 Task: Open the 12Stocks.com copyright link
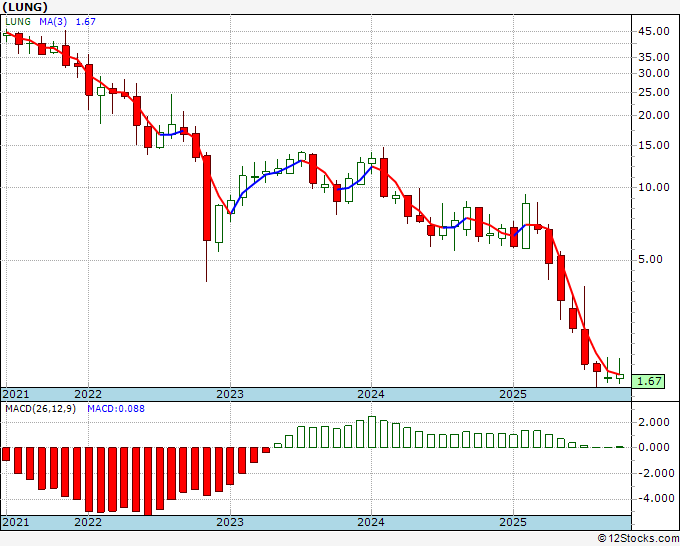coord(638,539)
